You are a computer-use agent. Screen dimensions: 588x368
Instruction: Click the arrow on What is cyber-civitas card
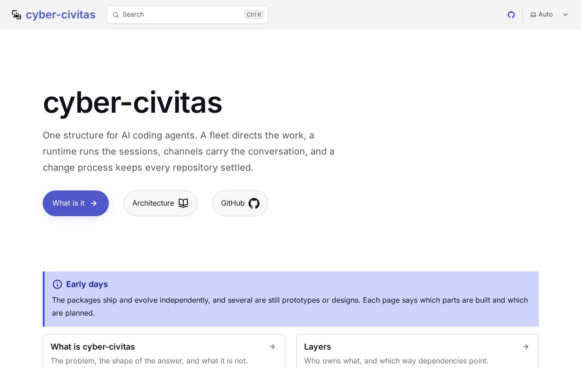tap(272, 347)
